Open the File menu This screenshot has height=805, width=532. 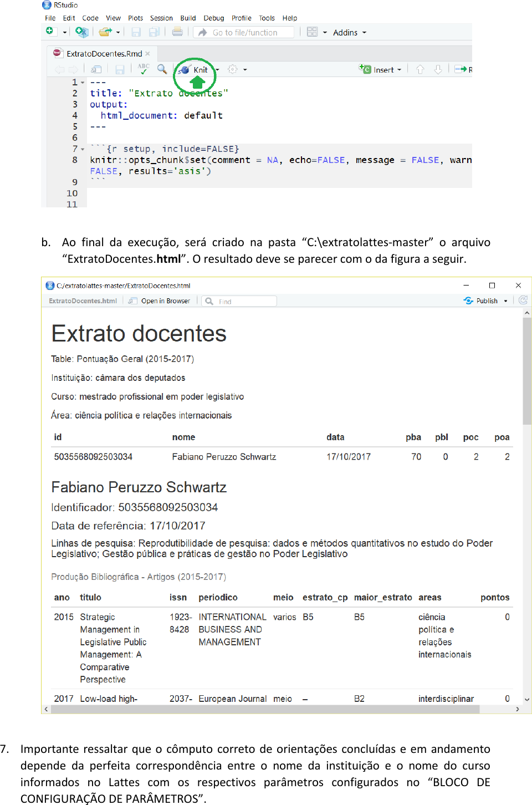point(50,18)
